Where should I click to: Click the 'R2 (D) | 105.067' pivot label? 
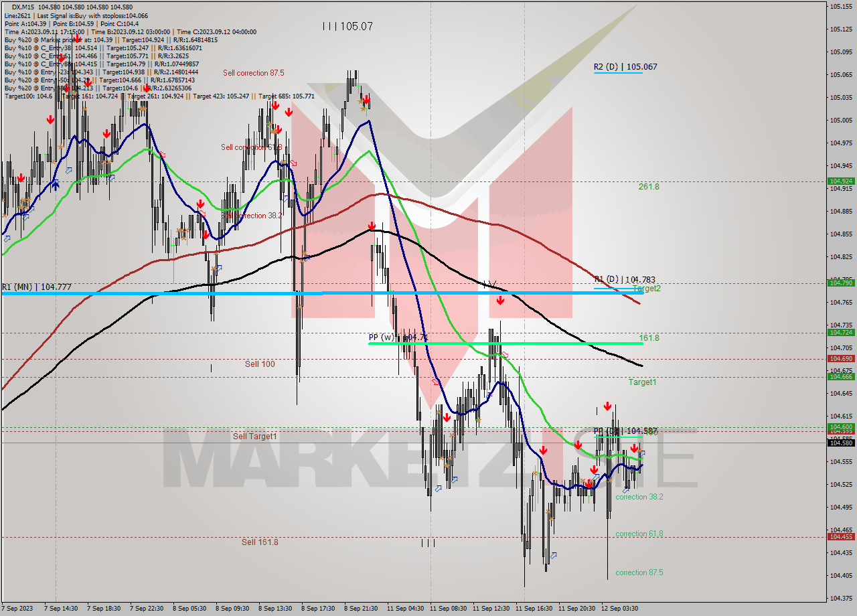coord(625,67)
